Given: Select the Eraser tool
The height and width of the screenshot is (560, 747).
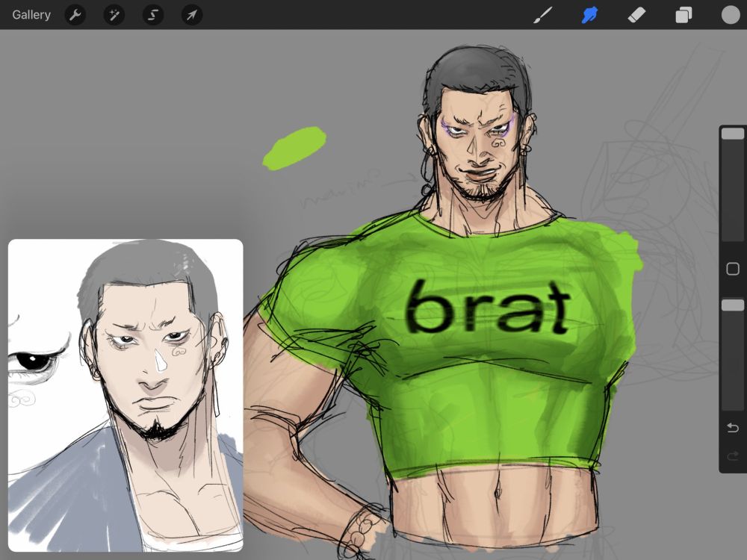Looking at the screenshot, I should pyautogui.click(x=636, y=15).
